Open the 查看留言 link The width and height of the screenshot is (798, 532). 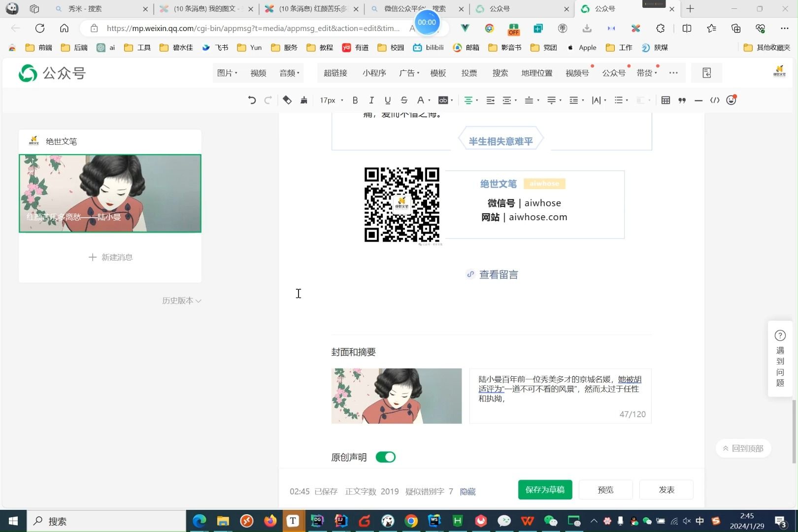click(492, 274)
